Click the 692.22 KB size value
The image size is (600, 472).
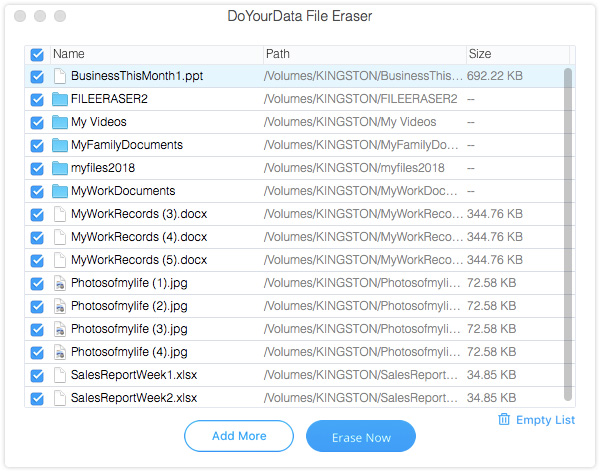[495, 76]
